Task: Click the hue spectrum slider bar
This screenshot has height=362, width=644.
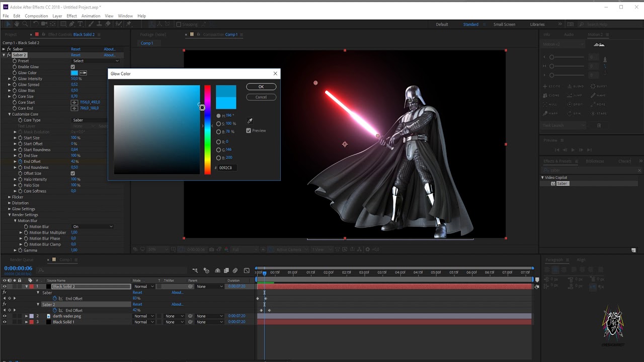Action: tap(207, 130)
